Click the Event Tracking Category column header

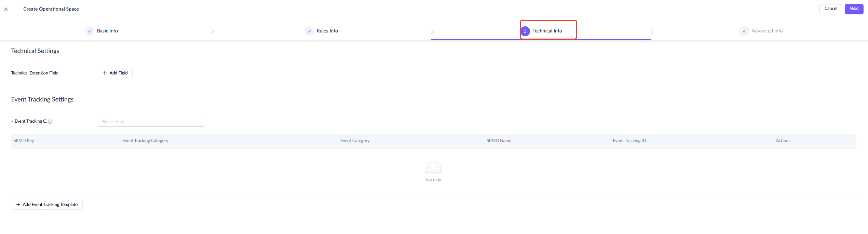click(145, 141)
